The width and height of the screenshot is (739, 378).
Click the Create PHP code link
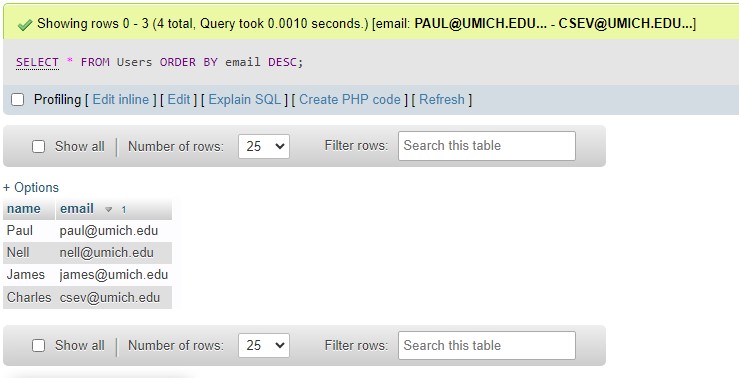(350, 99)
